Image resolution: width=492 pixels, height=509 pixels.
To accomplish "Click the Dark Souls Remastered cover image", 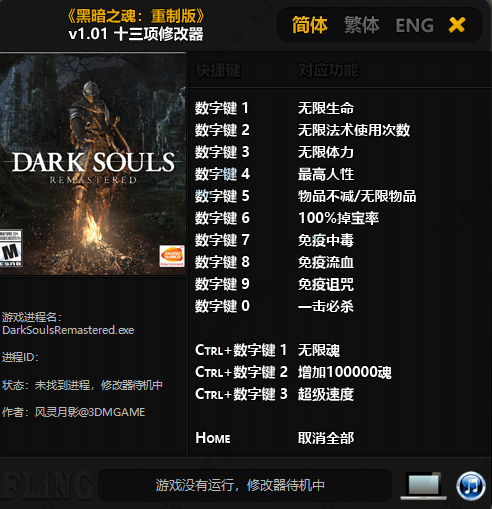I will [x=93, y=164].
